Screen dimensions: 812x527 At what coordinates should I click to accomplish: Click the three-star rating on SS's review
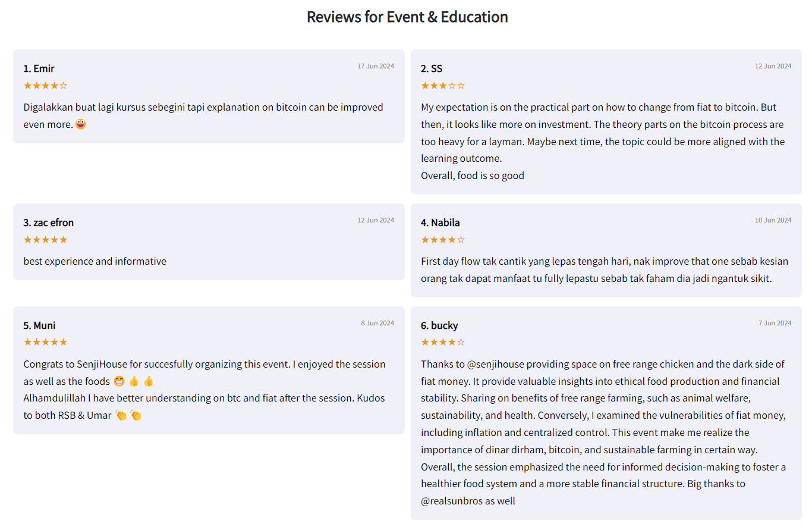coord(443,86)
